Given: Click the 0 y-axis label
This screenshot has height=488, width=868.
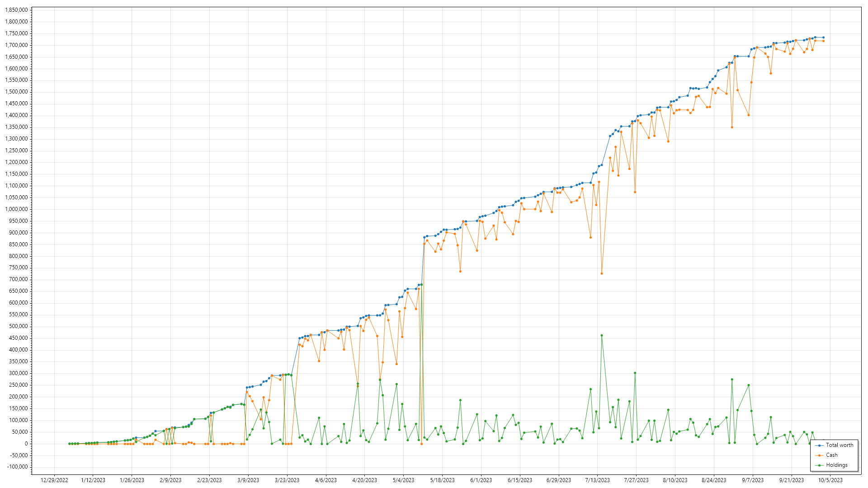Looking at the screenshot, I should tap(26, 444).
